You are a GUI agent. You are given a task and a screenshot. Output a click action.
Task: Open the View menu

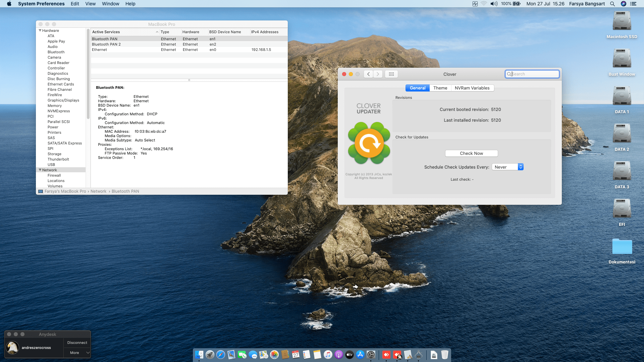pyautogui.click(x=91, y=4)
